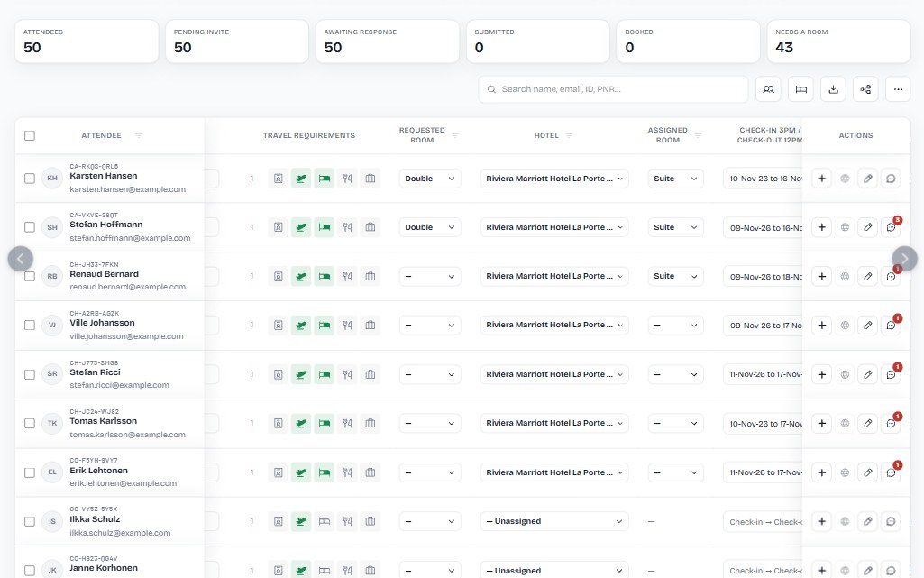The height and width of the screenshot is (578, 924).
Task: Toggle the select-all attendees checkbox
Action: click(x=30, y=135)
